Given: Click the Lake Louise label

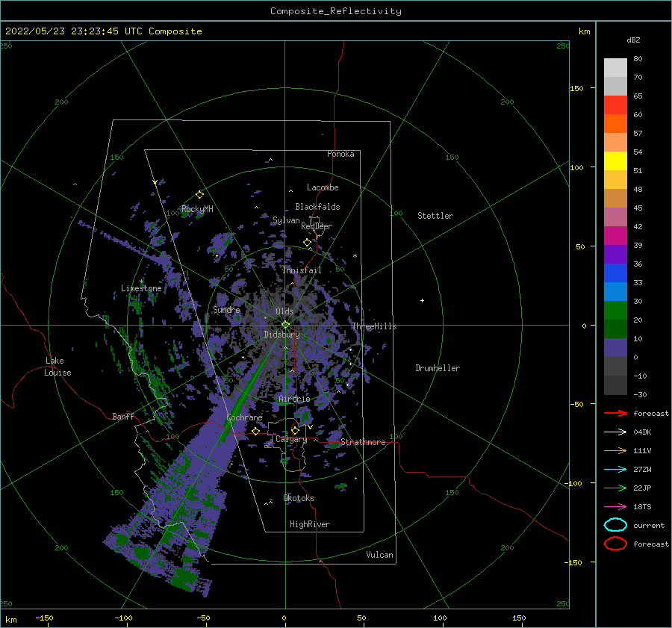Looking at the screenshot, I should pos(57,367).
